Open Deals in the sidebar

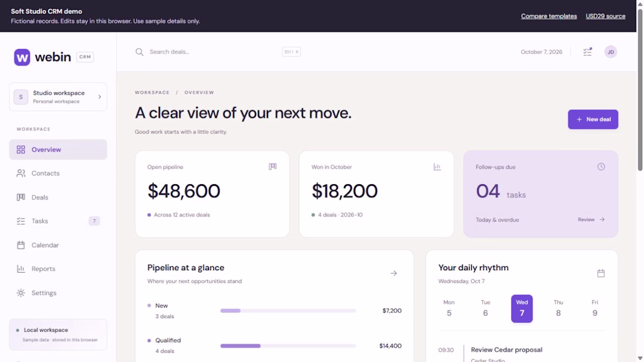[x=58, y=198]
